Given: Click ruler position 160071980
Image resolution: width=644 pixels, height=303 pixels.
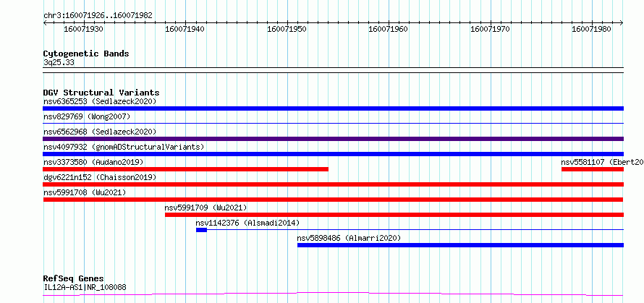Looking at the screenshot, I should point(592,29).
